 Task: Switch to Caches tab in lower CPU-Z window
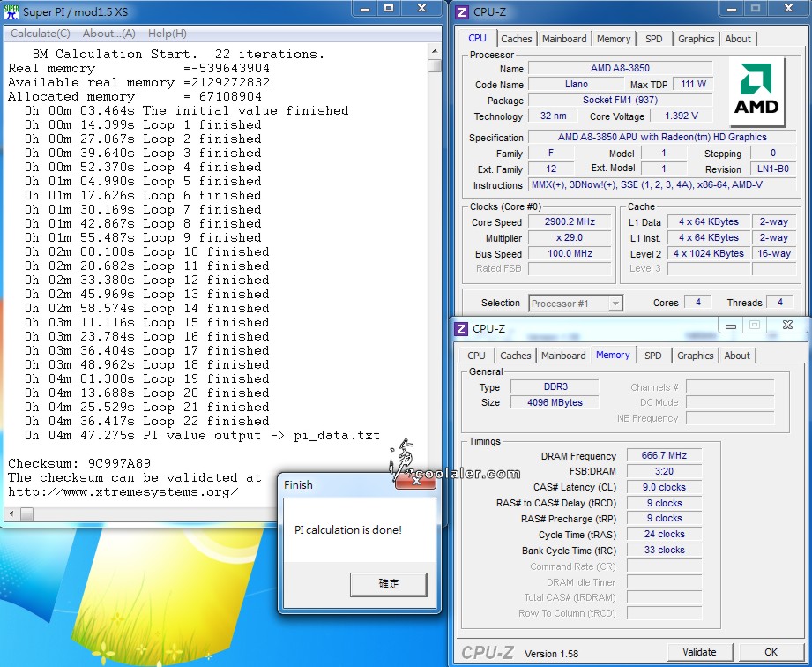(515, 356)
